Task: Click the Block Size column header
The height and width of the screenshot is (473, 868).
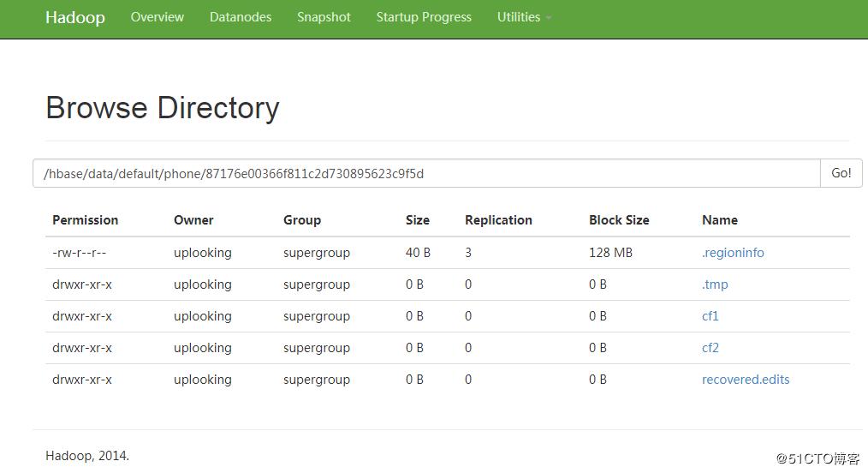Action: coord(619,220)
